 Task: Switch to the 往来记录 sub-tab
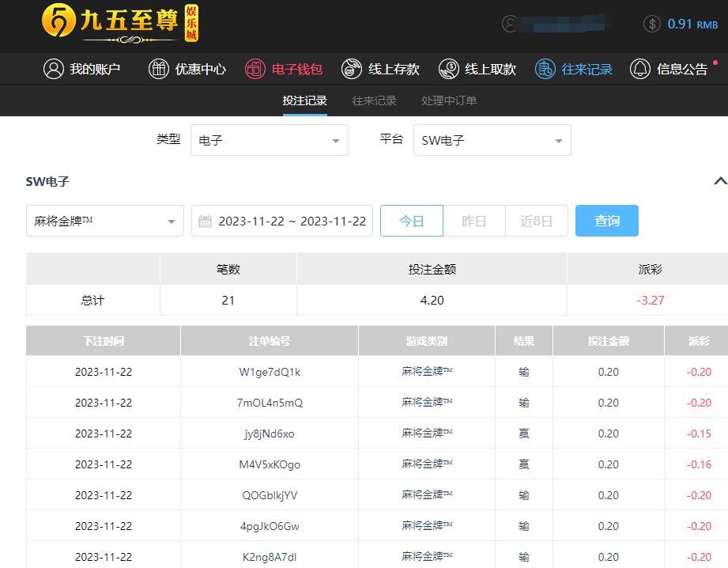coord(374,100)
